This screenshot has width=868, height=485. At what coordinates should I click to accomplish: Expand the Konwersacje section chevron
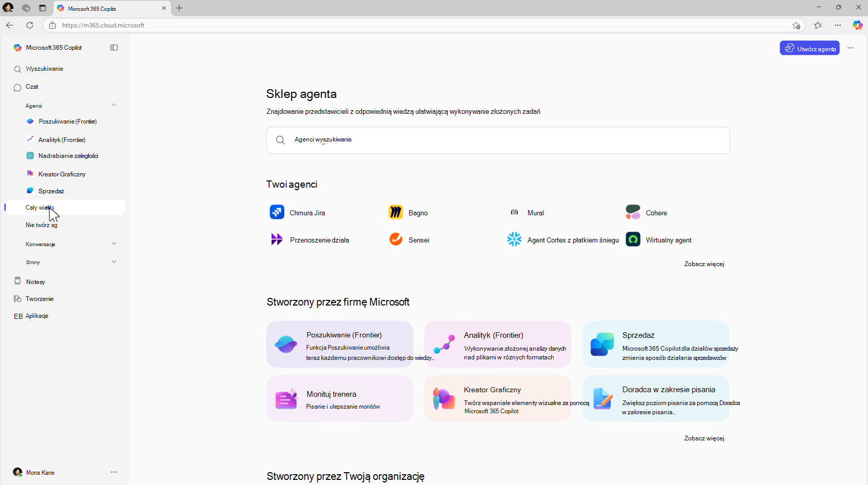tap(114, 244)
